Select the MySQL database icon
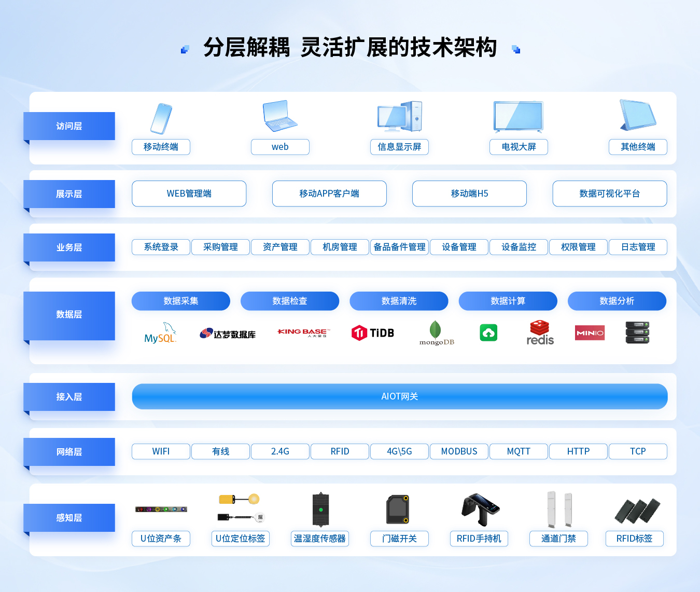 coord(161,333)
